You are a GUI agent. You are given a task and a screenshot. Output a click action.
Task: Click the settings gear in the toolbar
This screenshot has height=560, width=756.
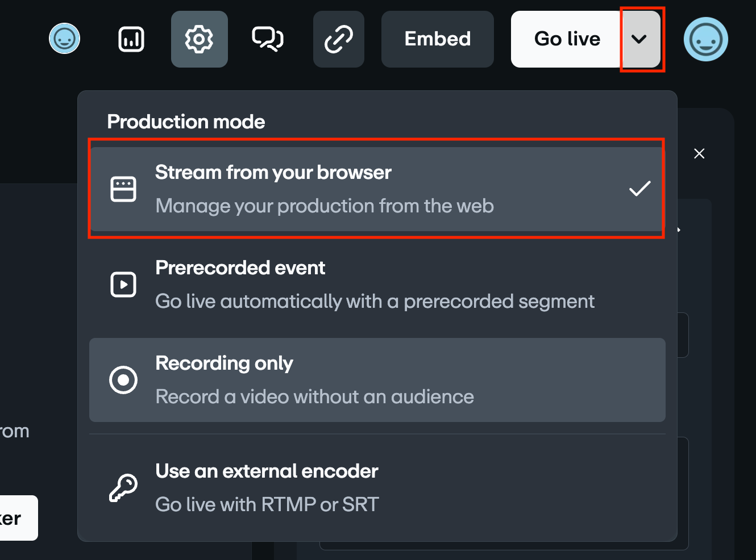199,39
